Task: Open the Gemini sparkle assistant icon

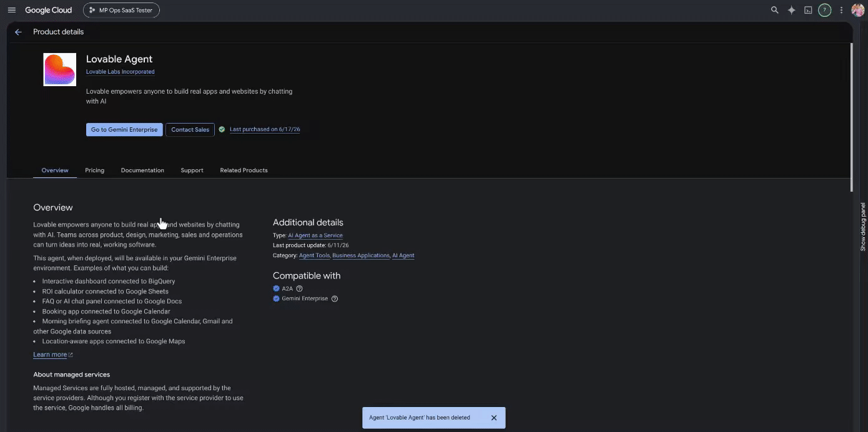Action: (x=791, y=10)
